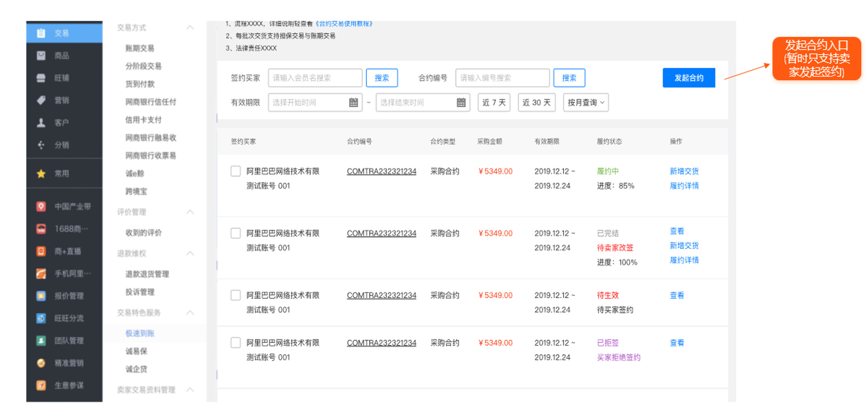Image resolution: width=868 pixels, height=404 pixels.
Task: Click the blue 发起合约 button
Action: (x=689, y=78)
